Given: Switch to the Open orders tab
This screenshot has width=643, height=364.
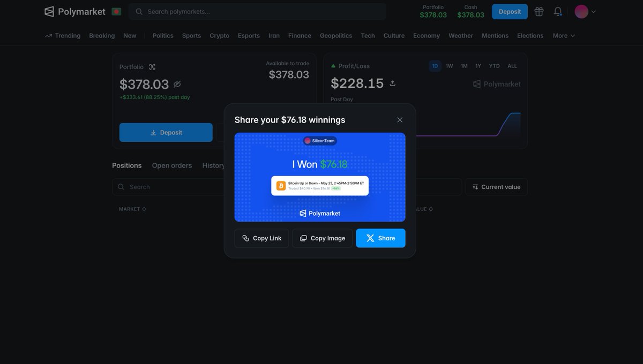Looking at the screenshot, I should (171, 165).
